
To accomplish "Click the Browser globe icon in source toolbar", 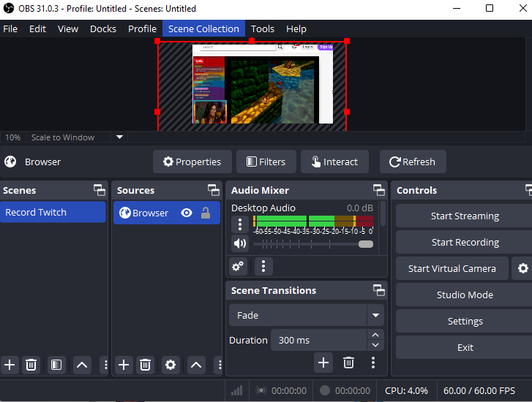I will [10, 162].
